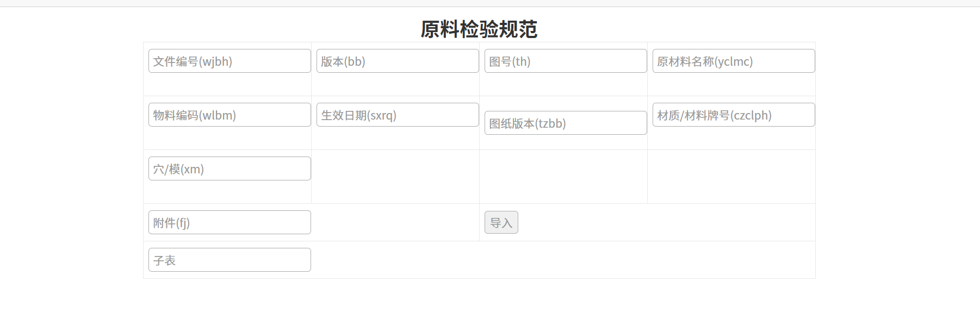
Task: Click the 附件(fj) attachment field
Action: (x=230, y=222)
